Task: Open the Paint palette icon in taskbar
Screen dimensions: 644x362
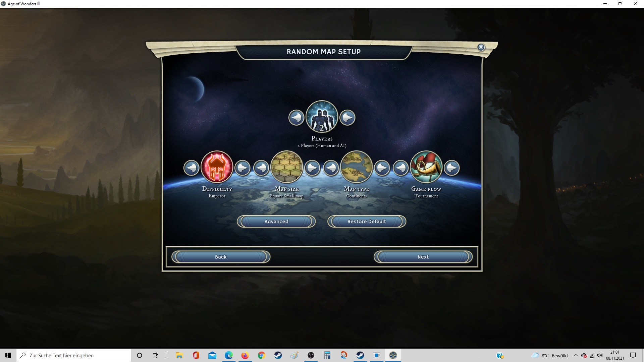Action: tap(294, 355)
